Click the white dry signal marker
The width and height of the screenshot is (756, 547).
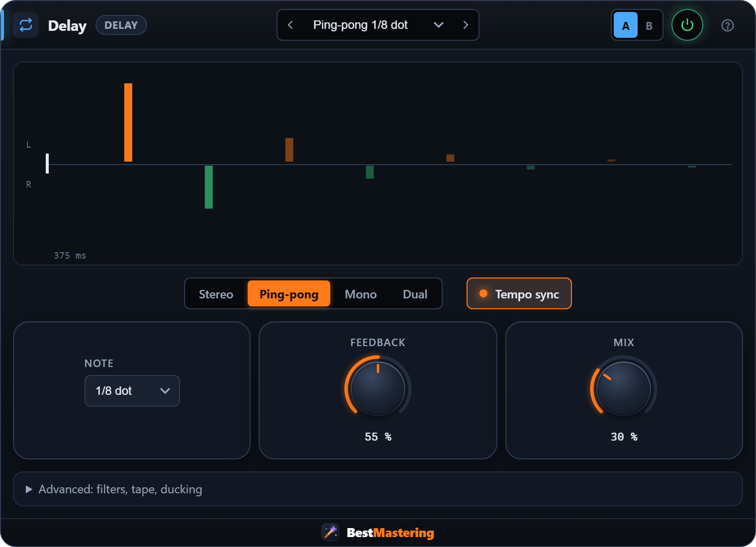click(x=47, y=164)
